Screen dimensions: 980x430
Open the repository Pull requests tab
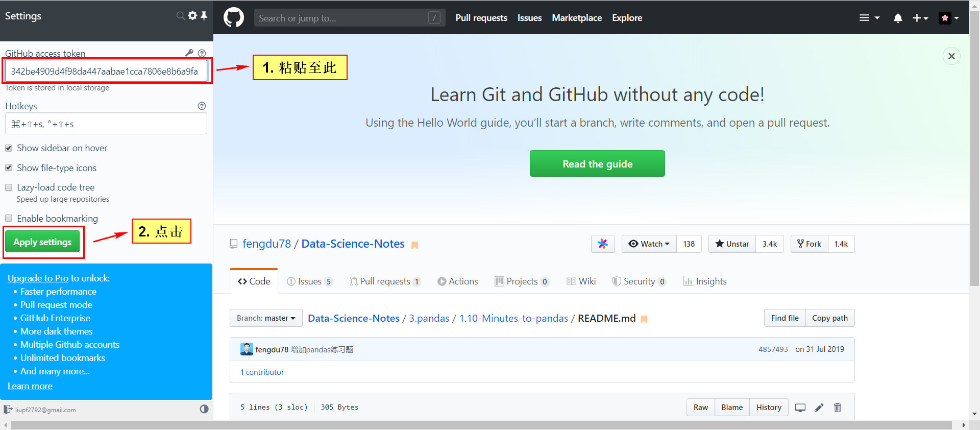coord(385,281)
